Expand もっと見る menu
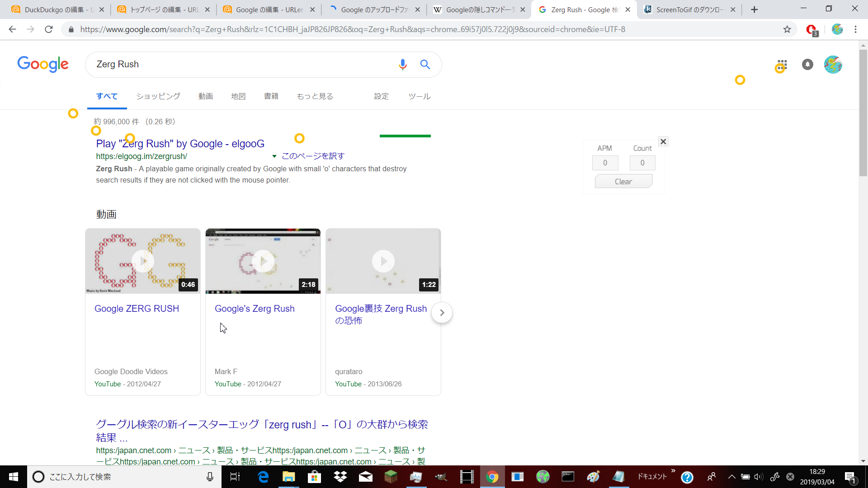 315,96
